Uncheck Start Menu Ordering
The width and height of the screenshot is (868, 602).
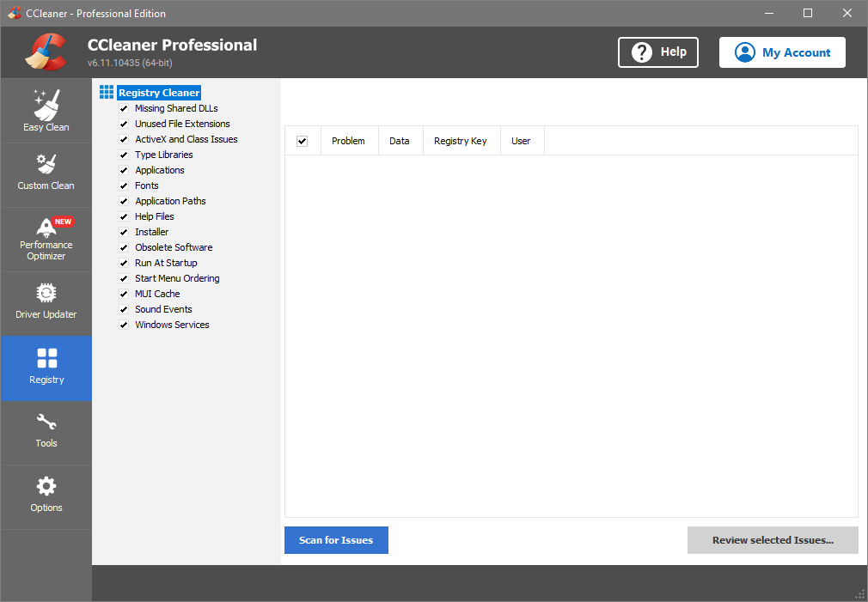tap(124, 279)
